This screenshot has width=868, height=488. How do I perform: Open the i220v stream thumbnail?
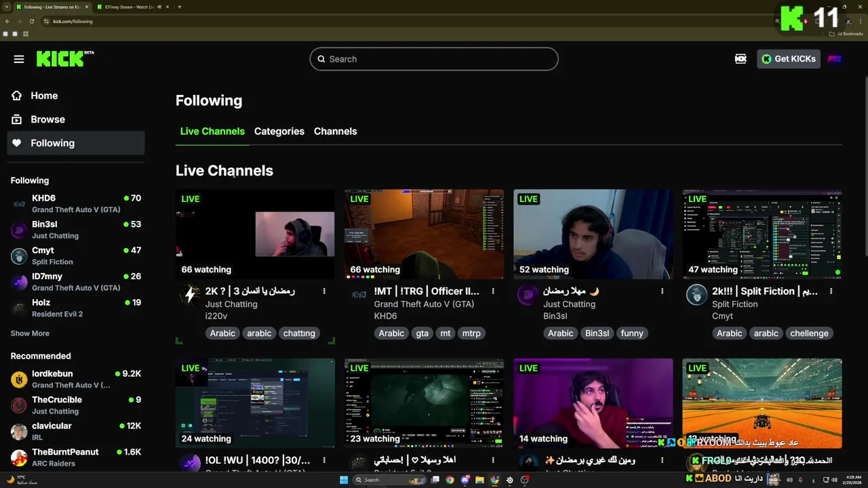click(x=255, y=234)
